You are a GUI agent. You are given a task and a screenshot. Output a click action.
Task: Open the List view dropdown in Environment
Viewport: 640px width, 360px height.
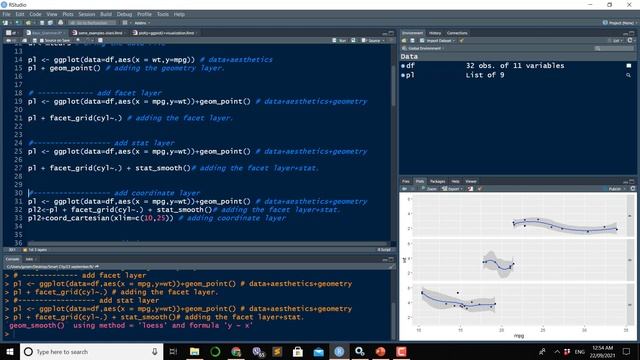pyautogui.click(x=616, y=40)
